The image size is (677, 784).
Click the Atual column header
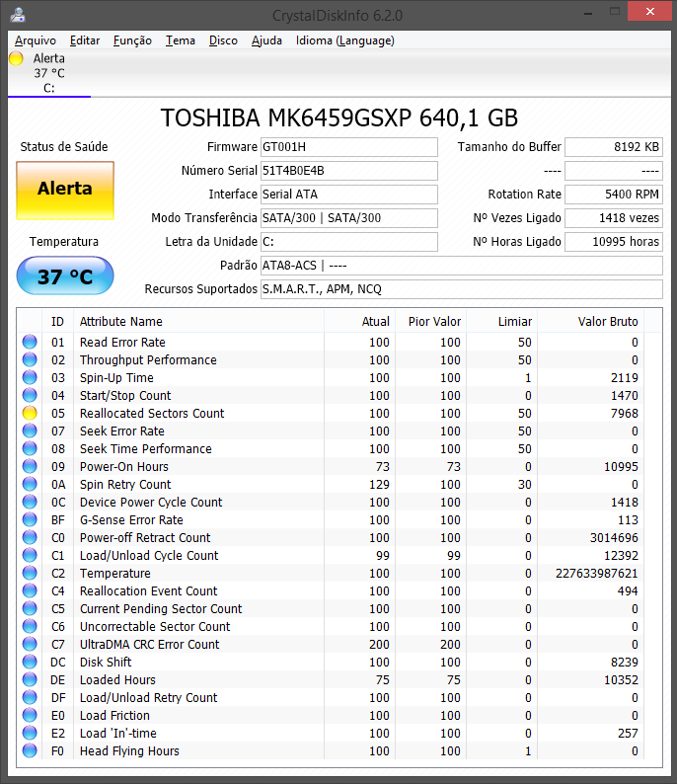360,322
